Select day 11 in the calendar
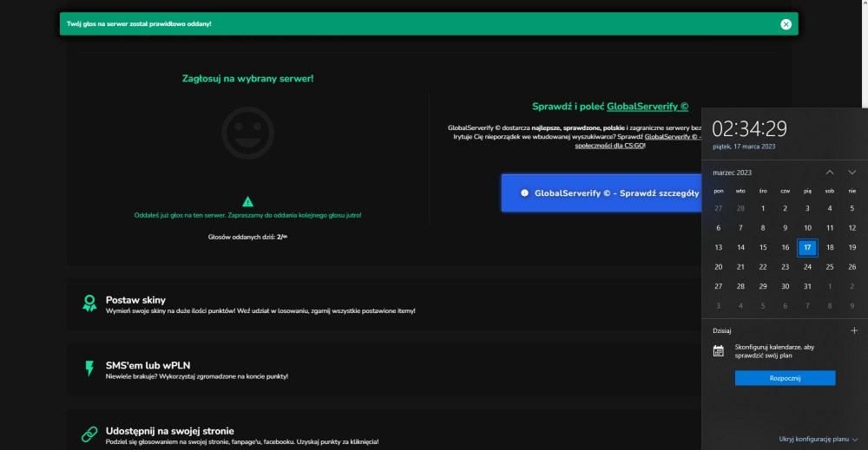The image size is (868, 450). [829, 228]
